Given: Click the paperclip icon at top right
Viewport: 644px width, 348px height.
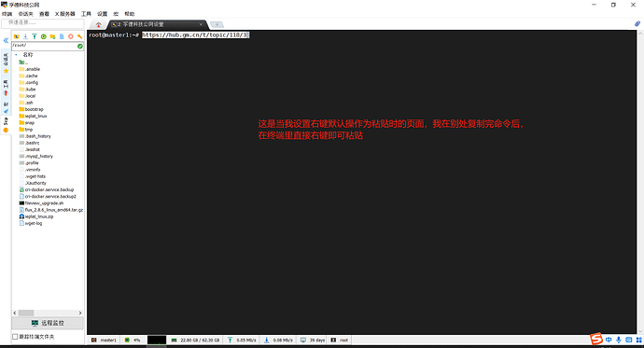Looking at the screenshot, I should tap(637, 24).
